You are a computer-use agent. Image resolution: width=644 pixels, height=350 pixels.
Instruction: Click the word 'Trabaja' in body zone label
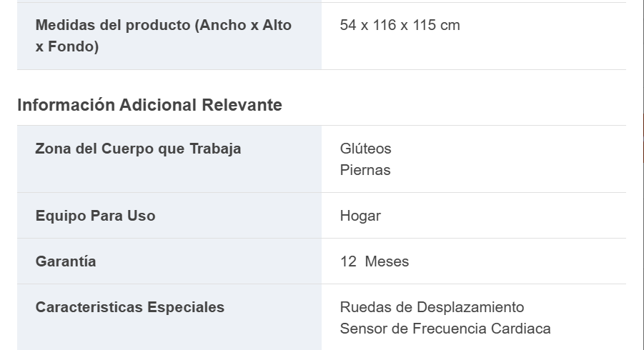tap(215, 149)
